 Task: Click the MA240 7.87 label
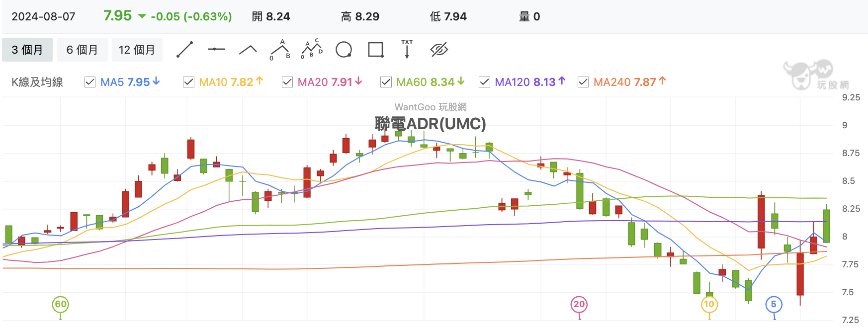[630, 82]
